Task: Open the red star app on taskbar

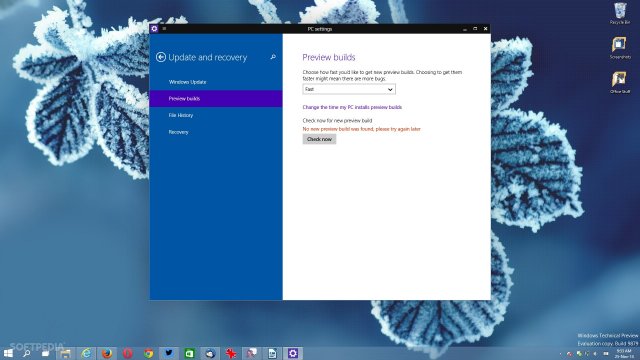Action: click(231, 353)
